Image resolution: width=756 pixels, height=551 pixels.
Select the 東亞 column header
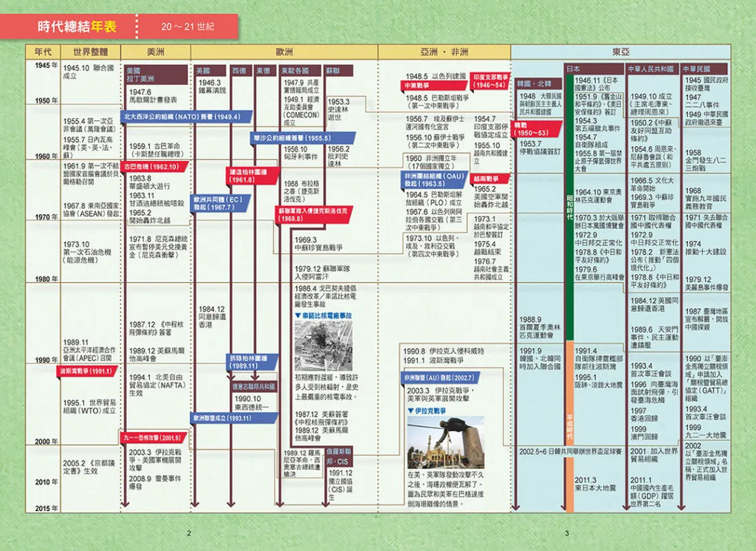620,52
